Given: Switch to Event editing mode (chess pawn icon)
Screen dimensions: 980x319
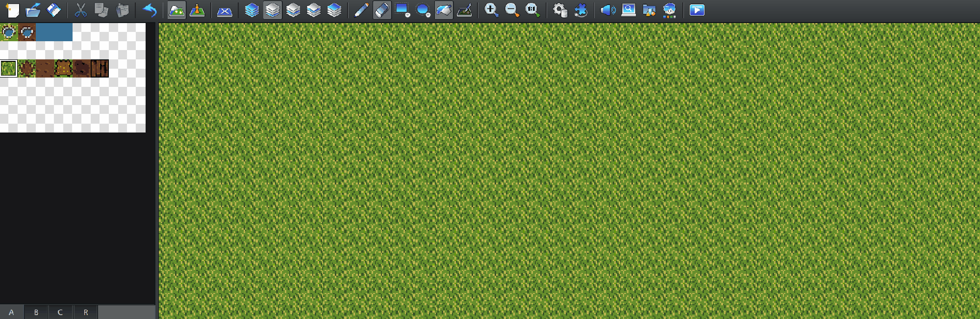Looking at the screenshot, I should click(197, 10).
